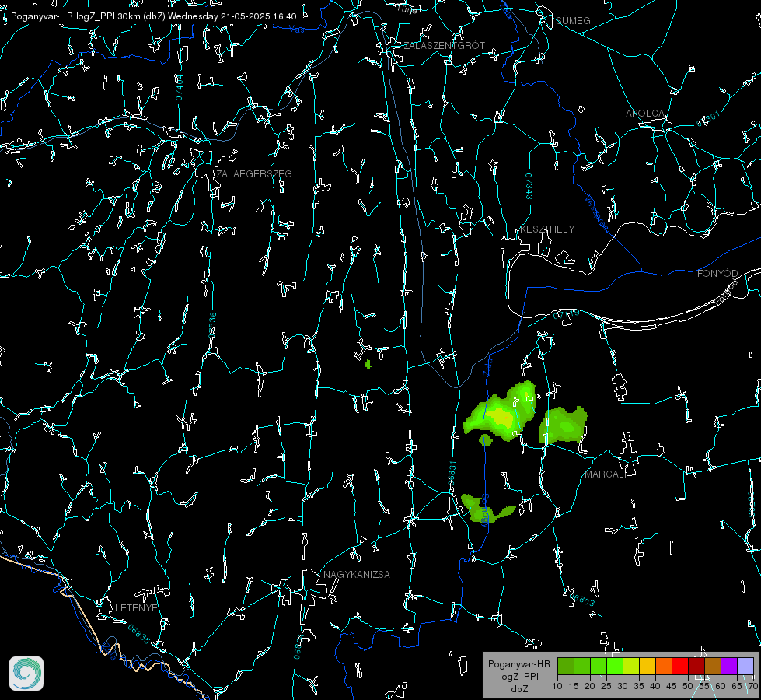Click the radar echo cell near Marcali
The height and width of the screenshot is (700, 761).
(x=563, y=425)
